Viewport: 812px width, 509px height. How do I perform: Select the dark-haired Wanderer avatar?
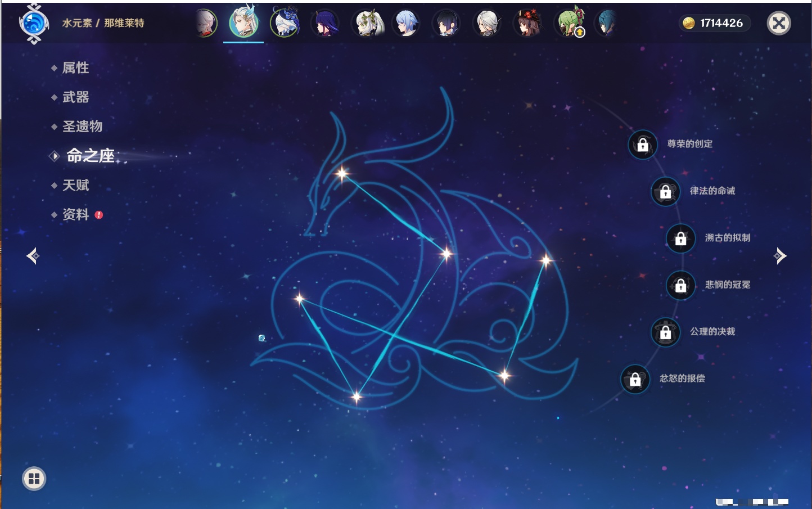coord(446,23)
